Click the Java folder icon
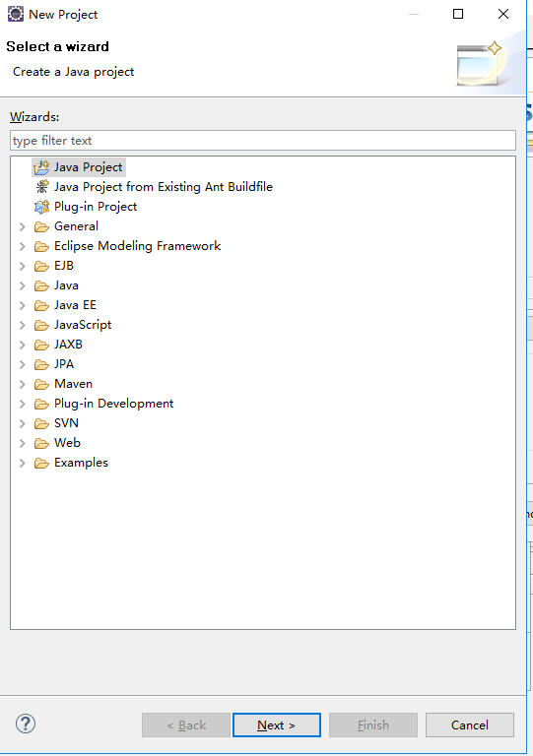 42,285
